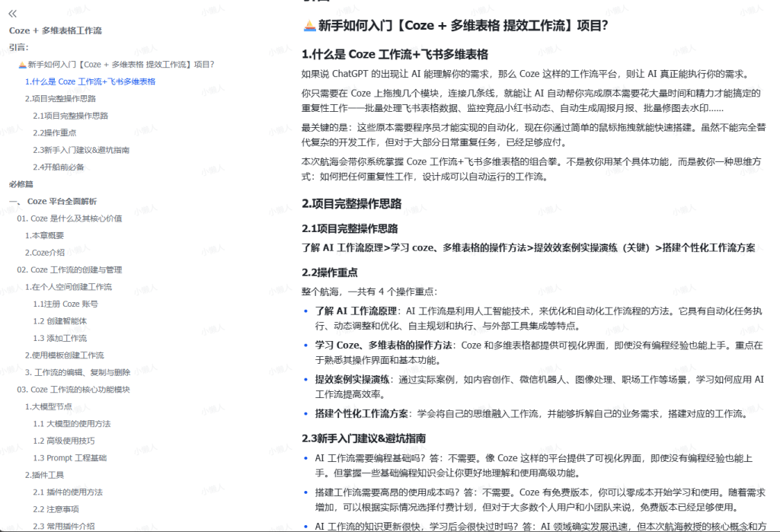Click bullet 提效案例实操演练
The width and height of the screenshot is (780, 532).
[539, 387]
